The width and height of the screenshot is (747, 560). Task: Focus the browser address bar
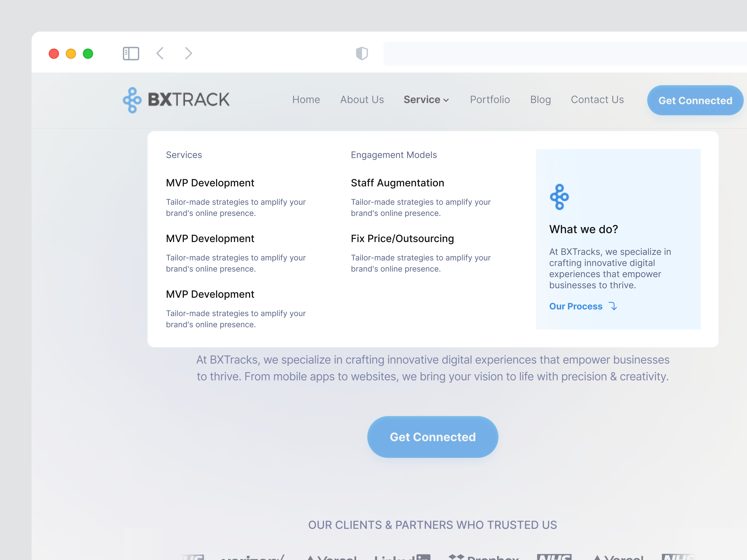pos(565,54)
